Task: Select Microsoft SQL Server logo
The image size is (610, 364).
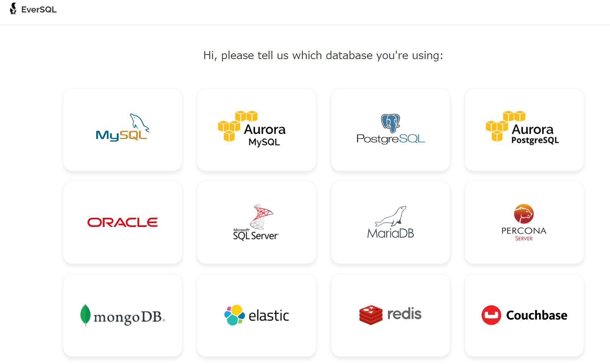Action: click(256, 222)
